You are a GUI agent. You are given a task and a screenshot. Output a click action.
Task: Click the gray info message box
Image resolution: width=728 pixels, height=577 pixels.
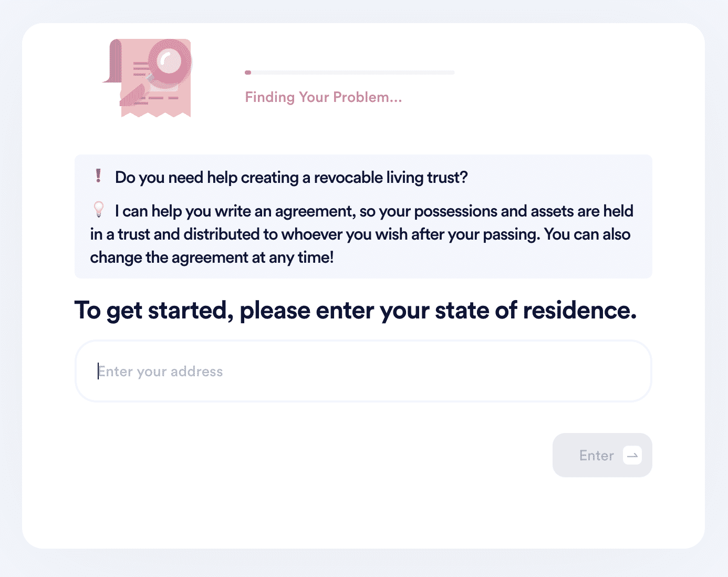363,217
